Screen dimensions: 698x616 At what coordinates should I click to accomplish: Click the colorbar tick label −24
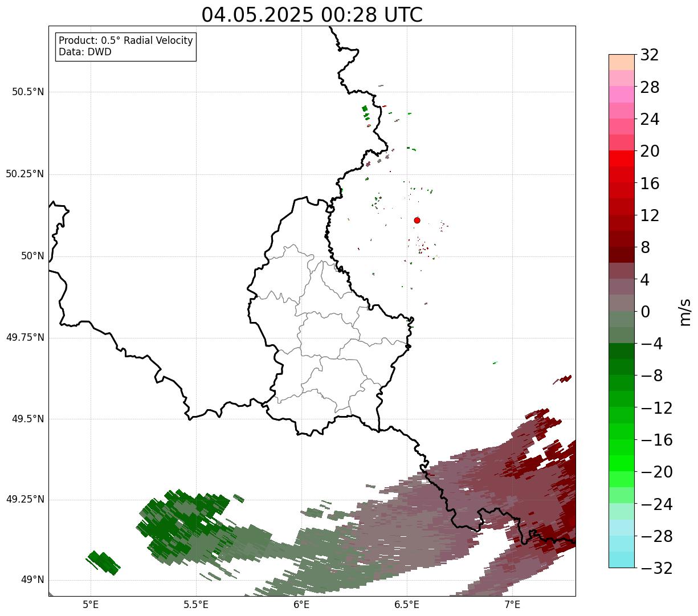(656, 504)
